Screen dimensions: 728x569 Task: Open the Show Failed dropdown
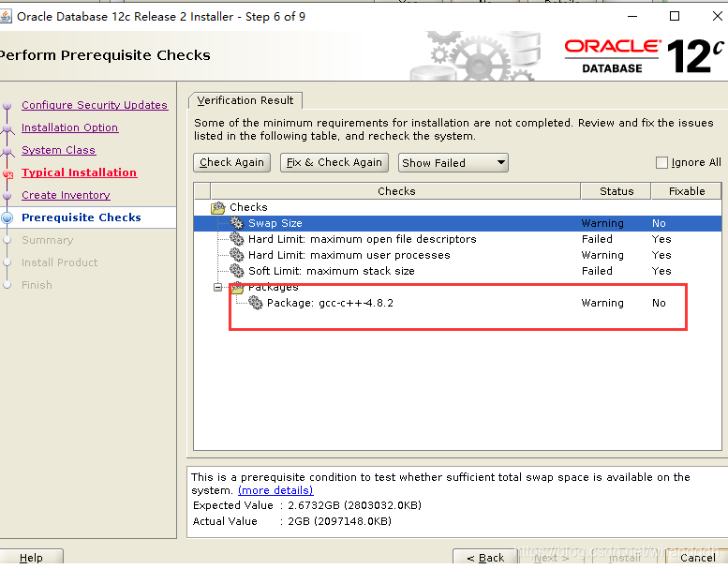453,162
